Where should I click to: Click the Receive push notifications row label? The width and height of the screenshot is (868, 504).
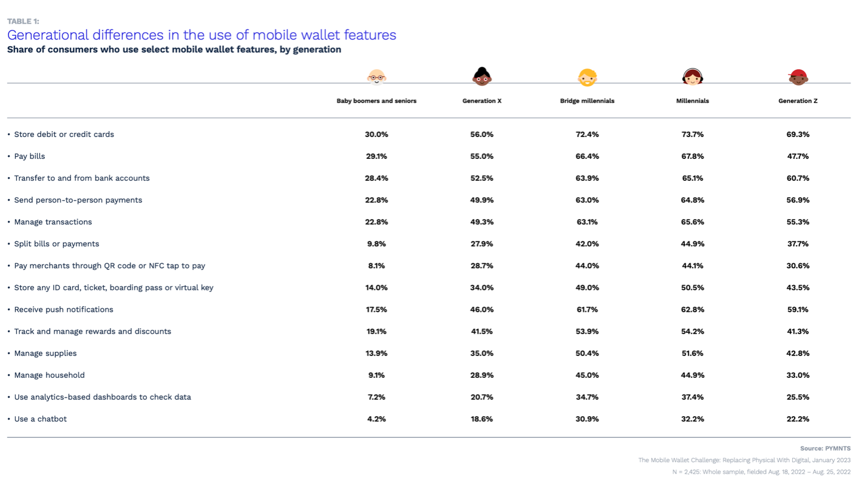(x=64, y=309)
